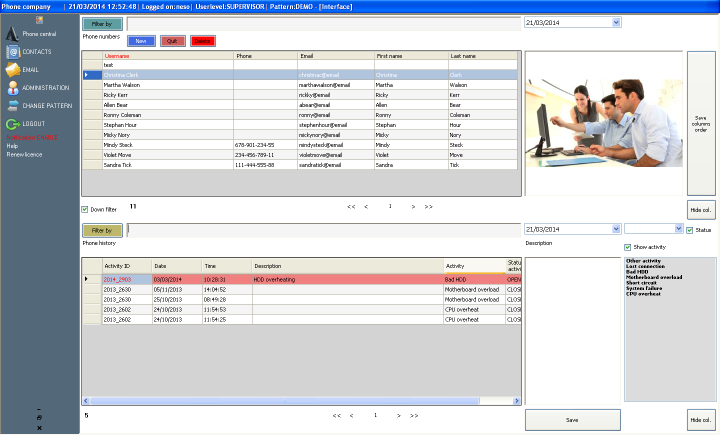Click Mindy Stack's phone number cell
Image resolution: width=720 pixels, height=435 pixels.
265,145
